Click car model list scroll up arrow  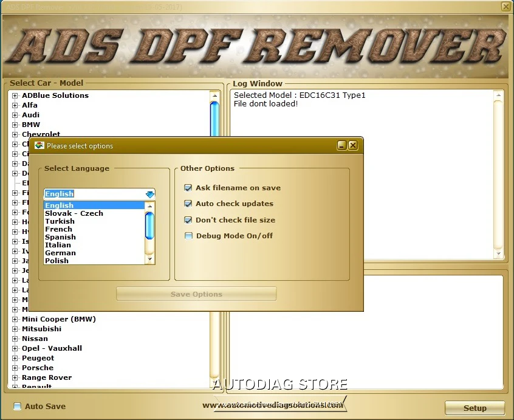pyautogui.click(x=214, y=95)
